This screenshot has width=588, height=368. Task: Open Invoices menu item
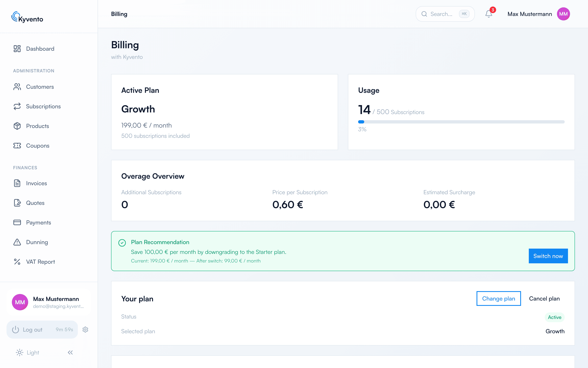37,183
